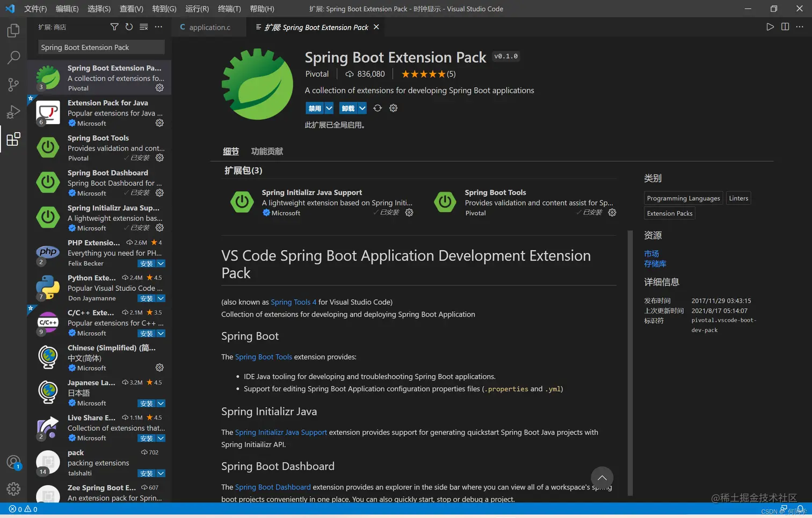The width and height of the screenshot is (812, 518).
Task: Click the 卸载 uninstall button
Action: [348, 108]
